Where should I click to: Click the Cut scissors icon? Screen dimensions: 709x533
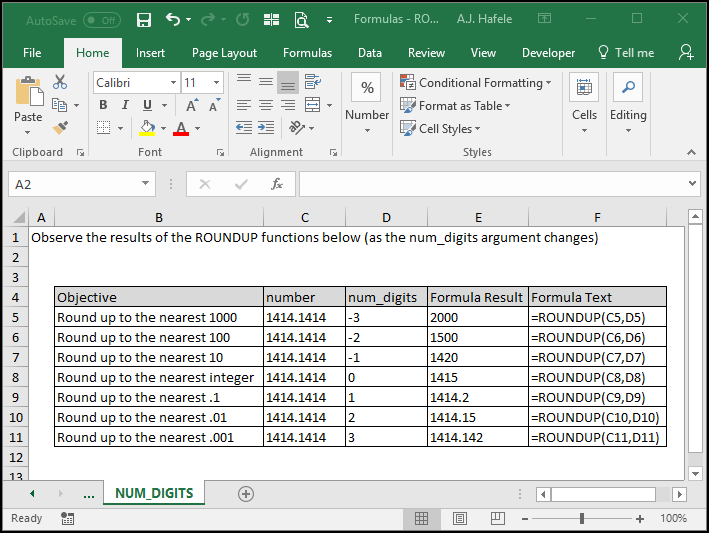click(60, 82)
